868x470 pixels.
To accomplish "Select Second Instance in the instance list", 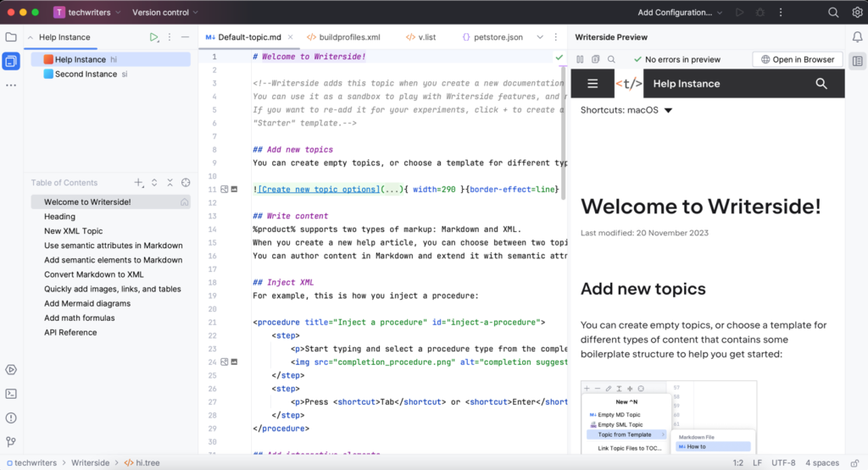I will pos(86,74).
